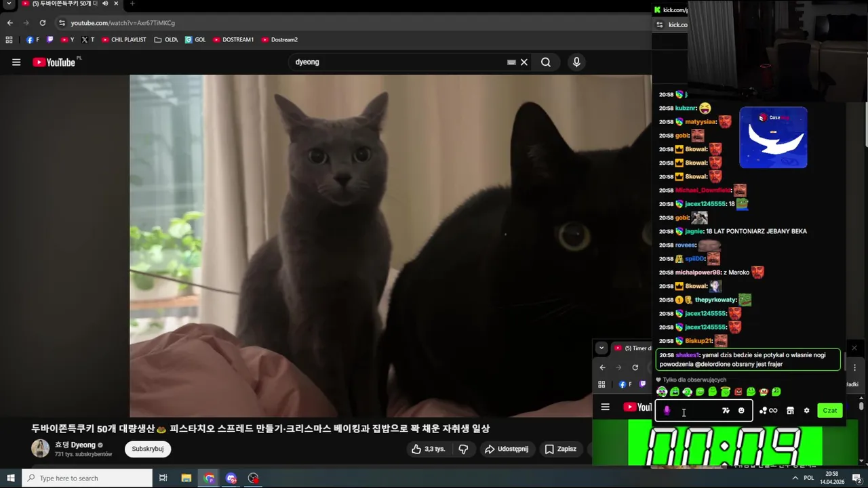This screenshot has height=488, width=868.
Task: Open the Dase whale card thumbnail
Action: pos(773,138)
